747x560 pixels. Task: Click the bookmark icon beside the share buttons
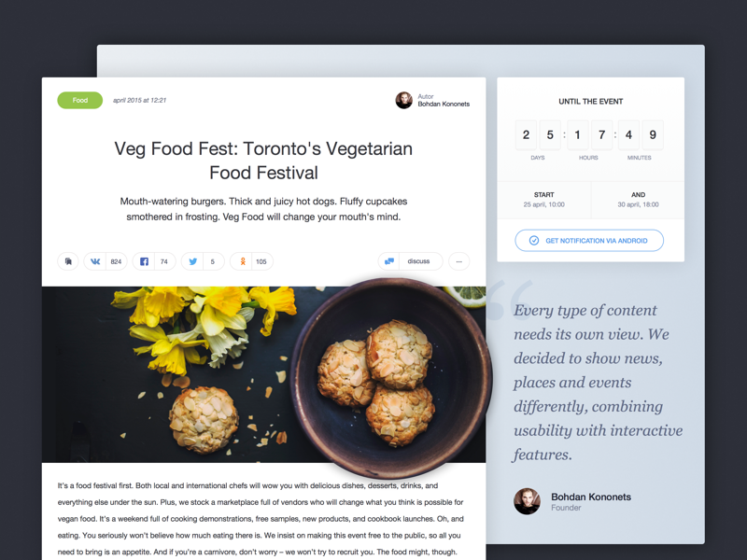[x=68, y=261]
